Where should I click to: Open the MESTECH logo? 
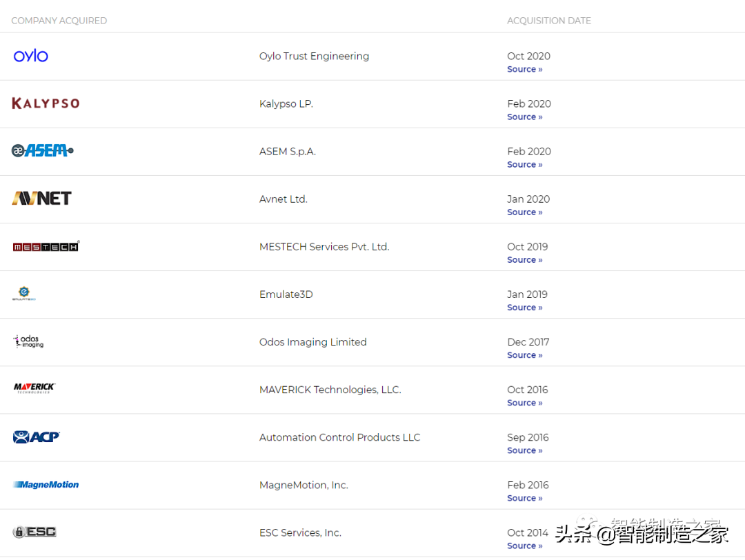pyautogui.click(x=46, y=246)
